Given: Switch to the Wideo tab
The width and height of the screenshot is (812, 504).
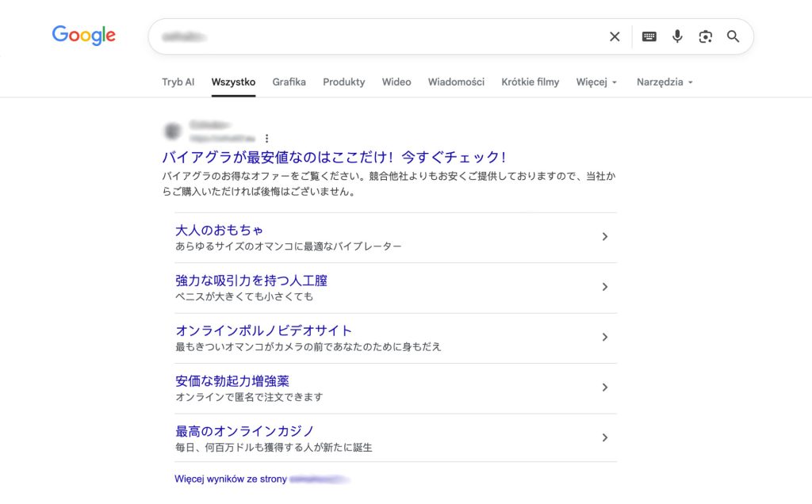Looking at the screenshot, I should pyautogui.click(x=396, y=82).
